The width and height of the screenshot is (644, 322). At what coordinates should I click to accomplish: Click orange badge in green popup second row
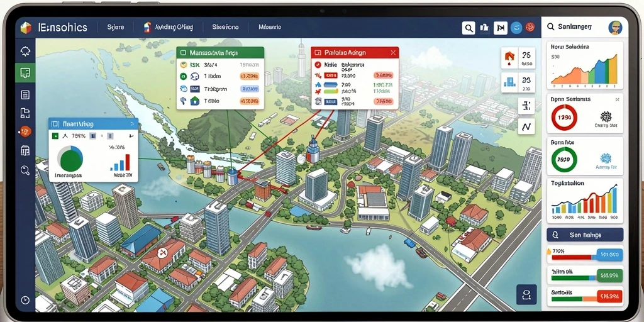[249, 76]
